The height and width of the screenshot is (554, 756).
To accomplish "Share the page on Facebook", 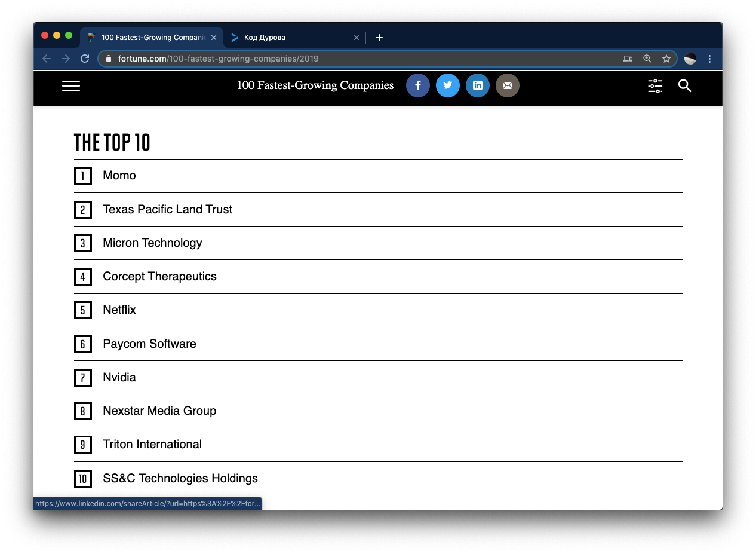I will click(x=418, y=85).
